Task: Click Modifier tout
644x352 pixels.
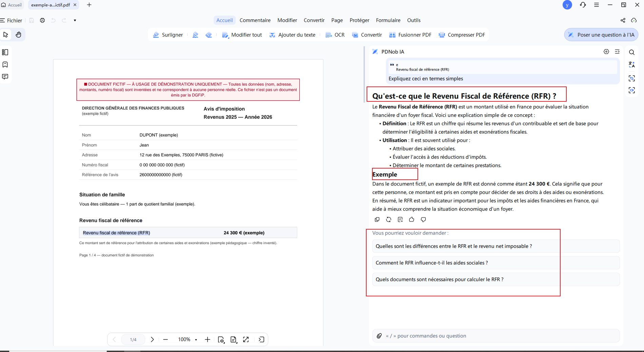Action: 242,35
